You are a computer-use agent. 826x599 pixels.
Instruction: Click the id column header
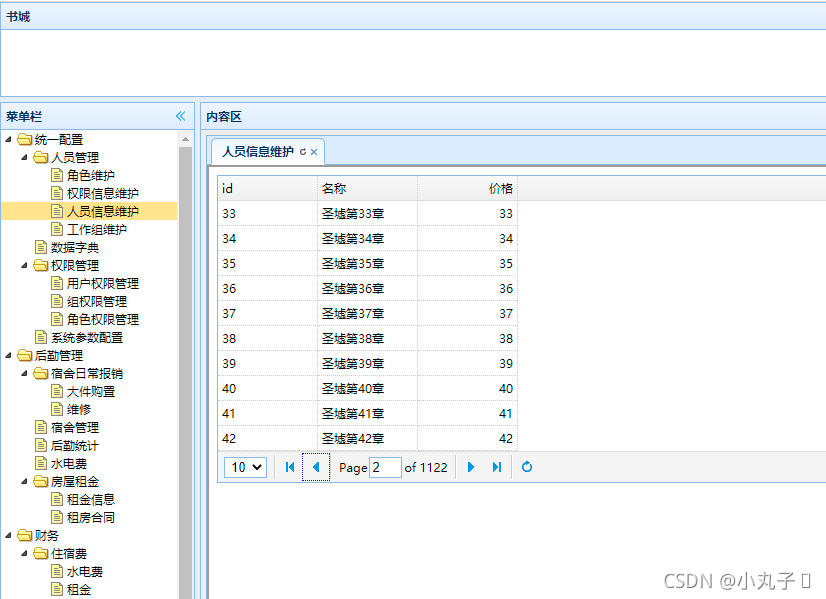coord(268,188)
